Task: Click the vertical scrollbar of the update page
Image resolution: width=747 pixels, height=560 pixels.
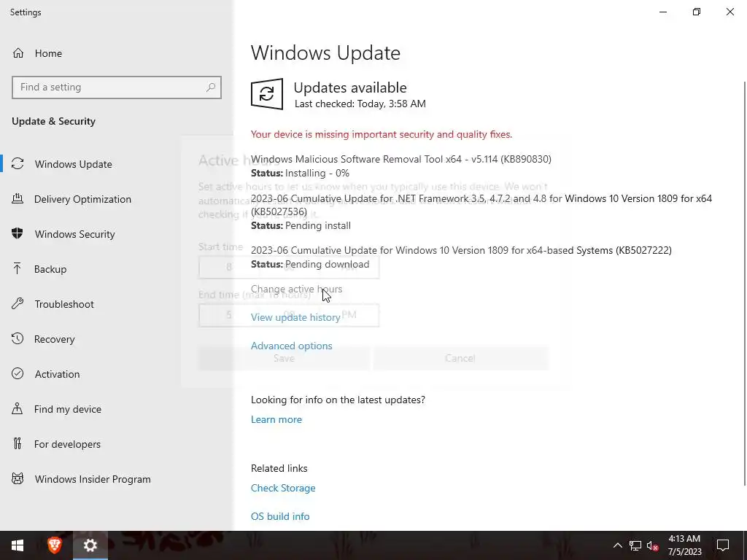Action: point(744,284)
